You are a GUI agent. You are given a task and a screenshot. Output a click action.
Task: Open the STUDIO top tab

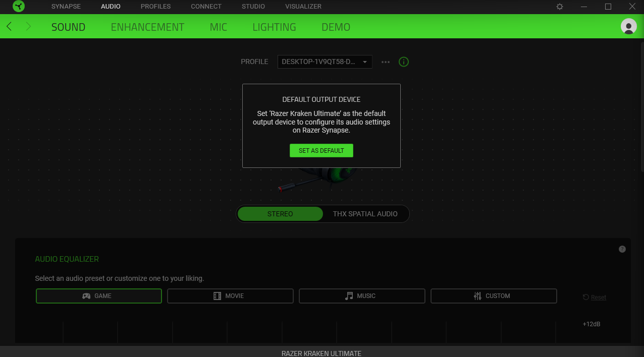[253, 7]
